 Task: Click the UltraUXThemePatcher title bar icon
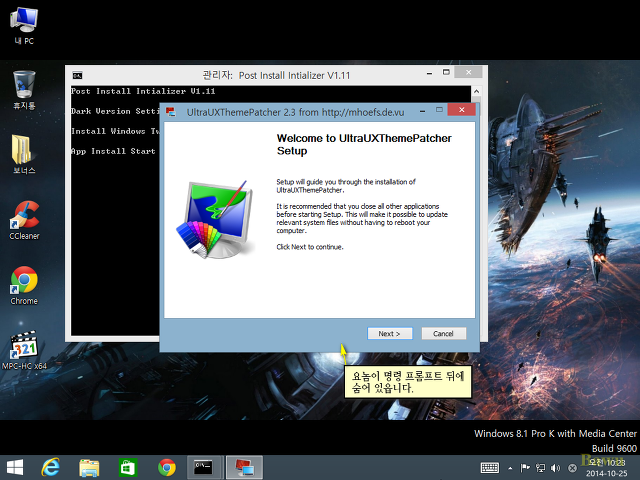tap(171, 111)
